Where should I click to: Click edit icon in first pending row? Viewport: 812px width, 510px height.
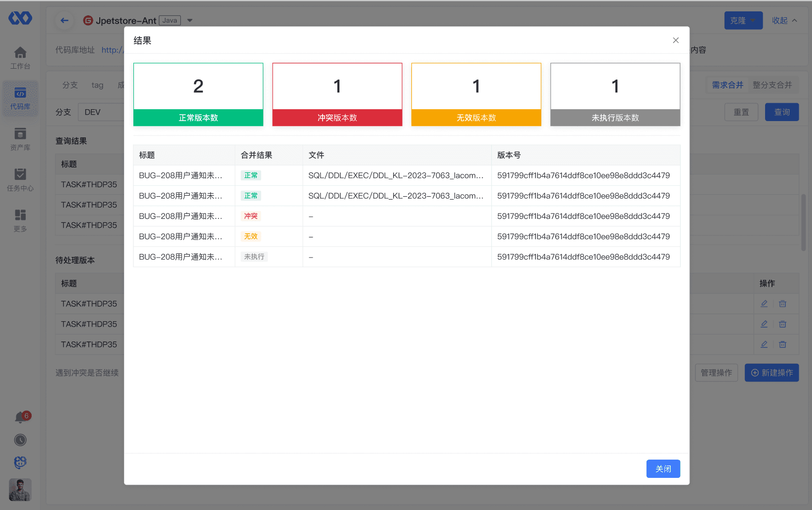coord(764,304)
